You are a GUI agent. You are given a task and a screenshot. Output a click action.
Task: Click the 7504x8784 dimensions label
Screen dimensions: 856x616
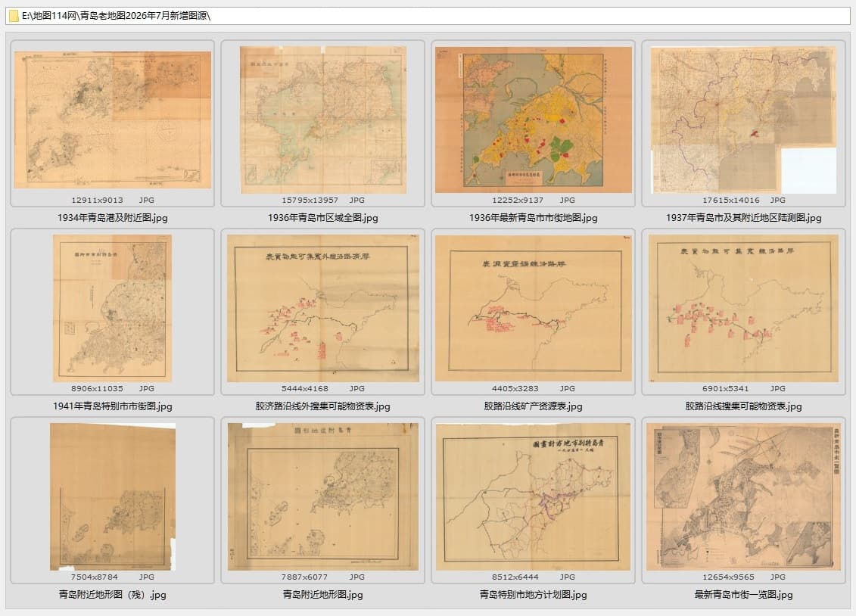click(94, 577)
